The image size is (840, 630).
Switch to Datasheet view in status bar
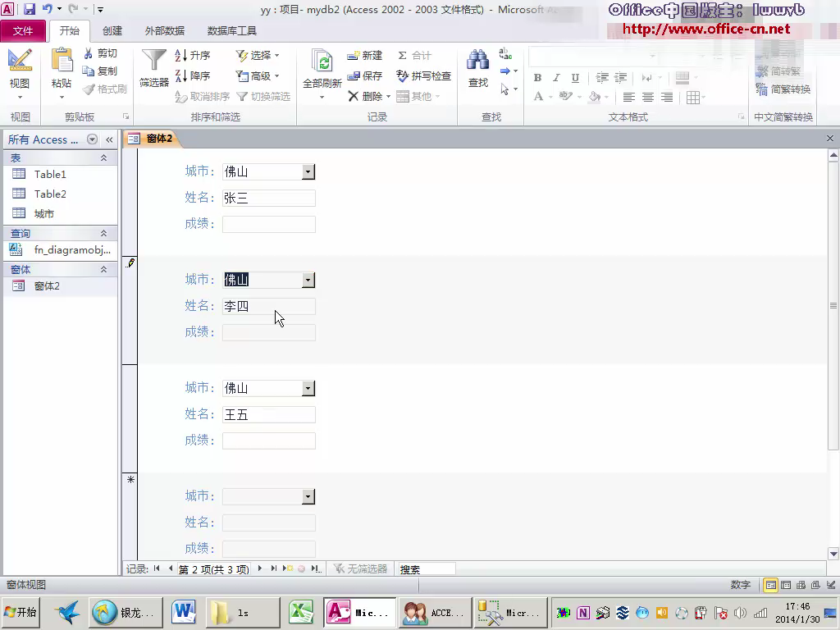point(786,585)
